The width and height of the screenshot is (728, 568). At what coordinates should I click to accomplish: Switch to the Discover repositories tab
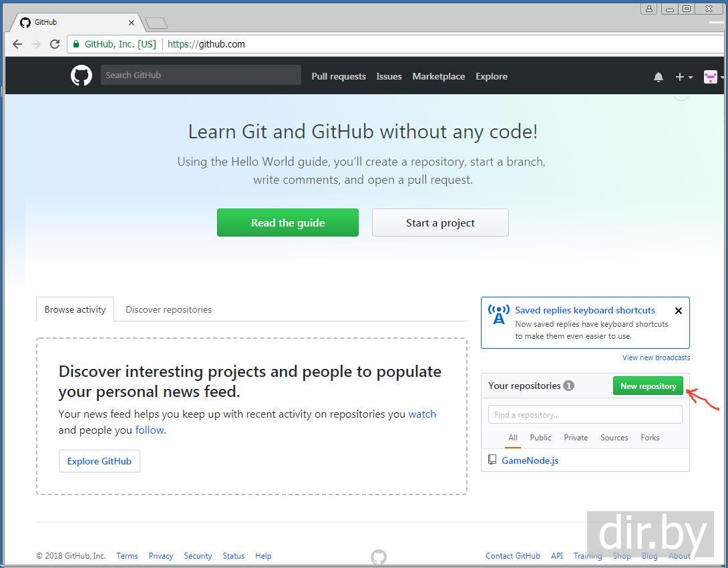168,309
